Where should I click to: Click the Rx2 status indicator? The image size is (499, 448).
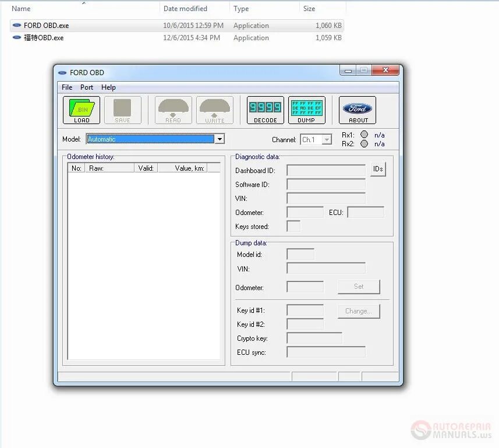(x=364, y=143)
